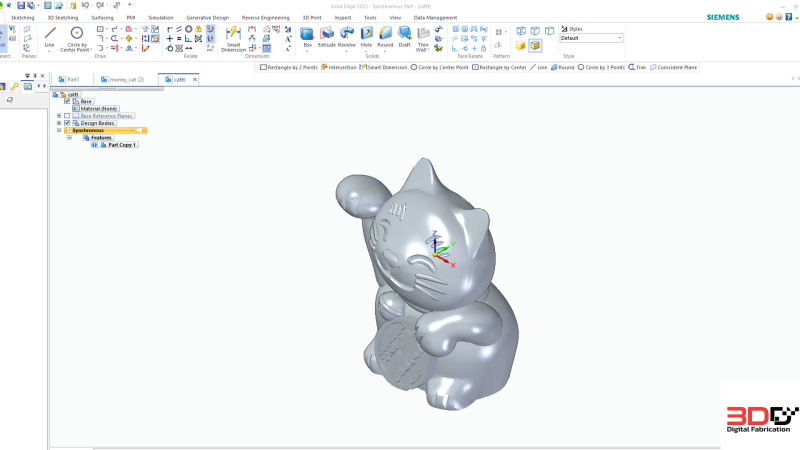Viewport: 800px width, 450px height.
Task: Select the Line drawing tool
Action: (x=49, y=37)
